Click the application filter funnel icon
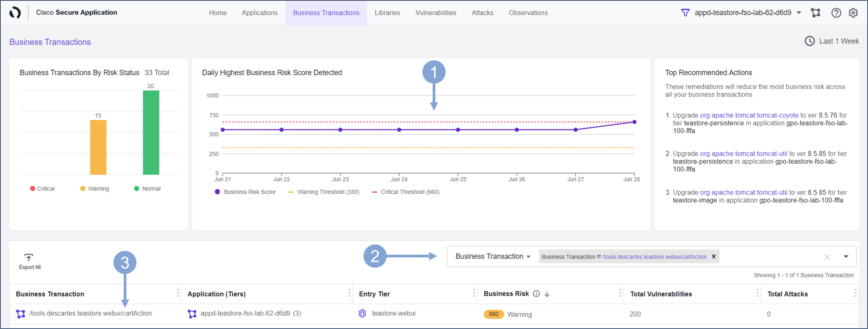The width and height of the screenshot is (868, 329). (685, 13)
